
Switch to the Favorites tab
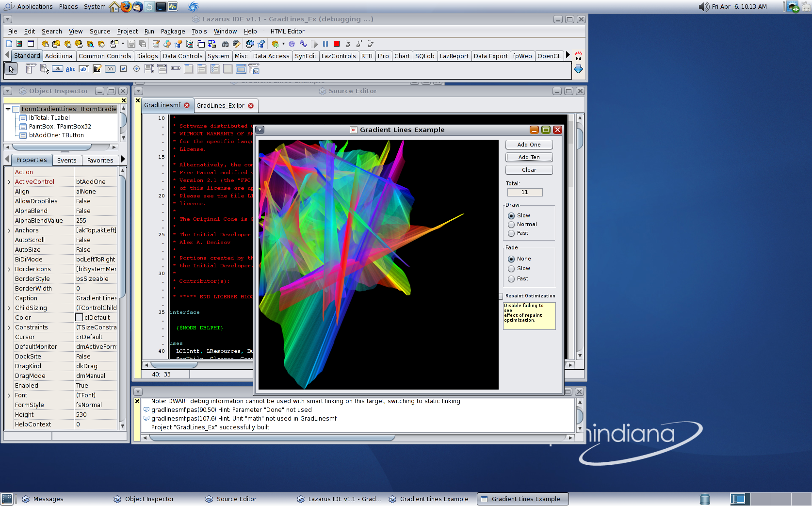pos(100,161)
